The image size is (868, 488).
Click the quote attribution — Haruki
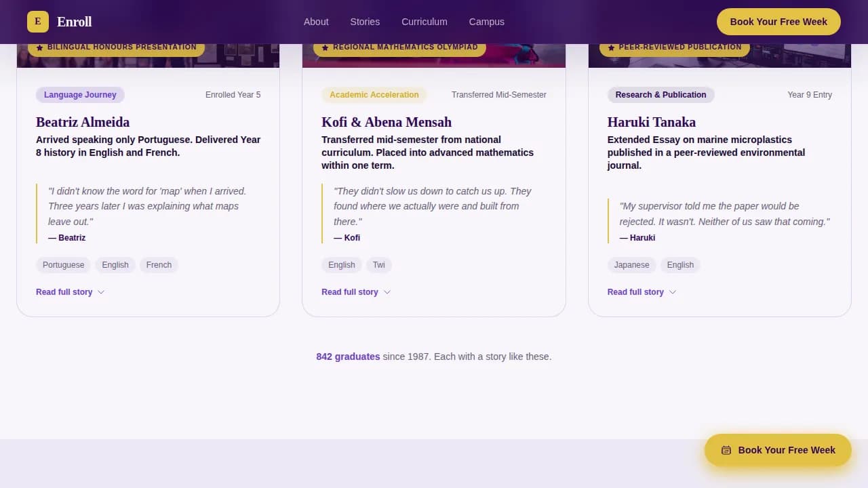click(x=637, y=238)
